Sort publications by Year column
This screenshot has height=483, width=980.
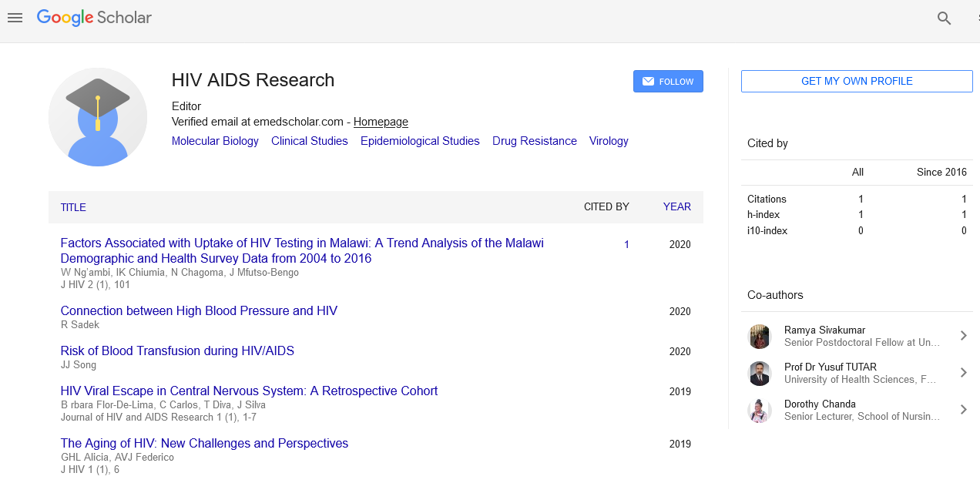coord(676,206)
